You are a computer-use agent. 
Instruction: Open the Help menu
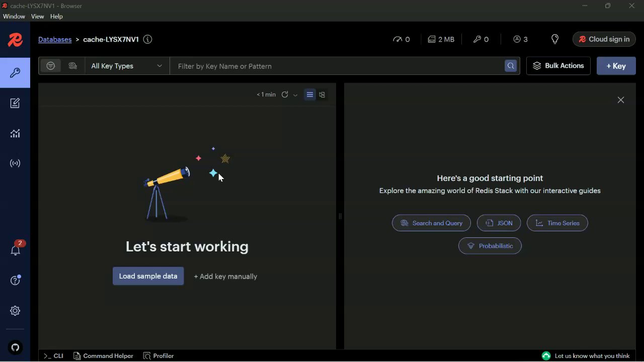pos(56,17)
